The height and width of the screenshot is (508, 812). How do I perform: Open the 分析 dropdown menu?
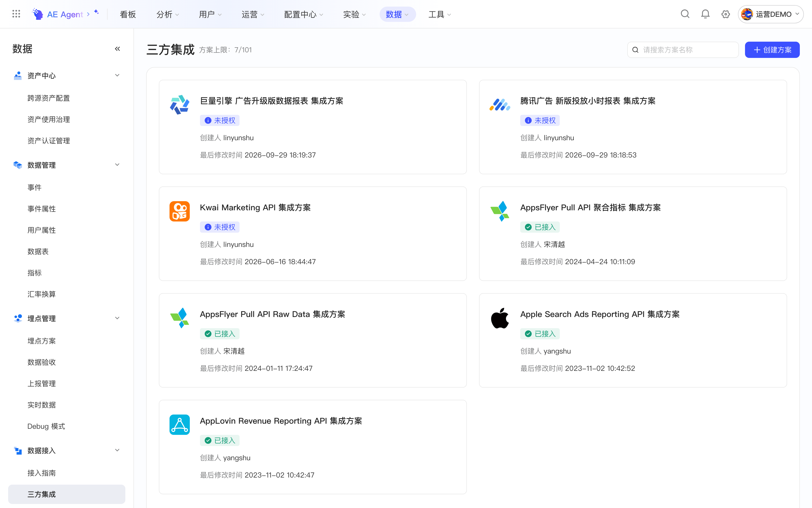(x=168, y=14)
